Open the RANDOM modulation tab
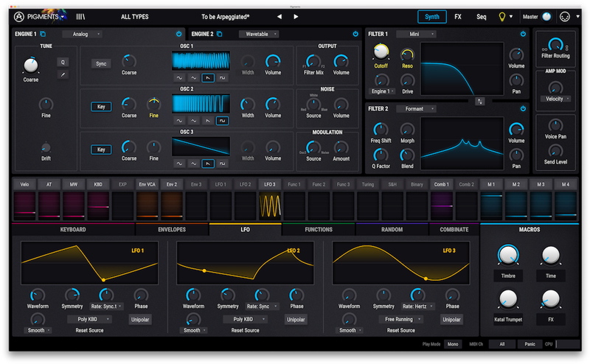Viewport: 590px width, 364px height. [x=392, y=229]
